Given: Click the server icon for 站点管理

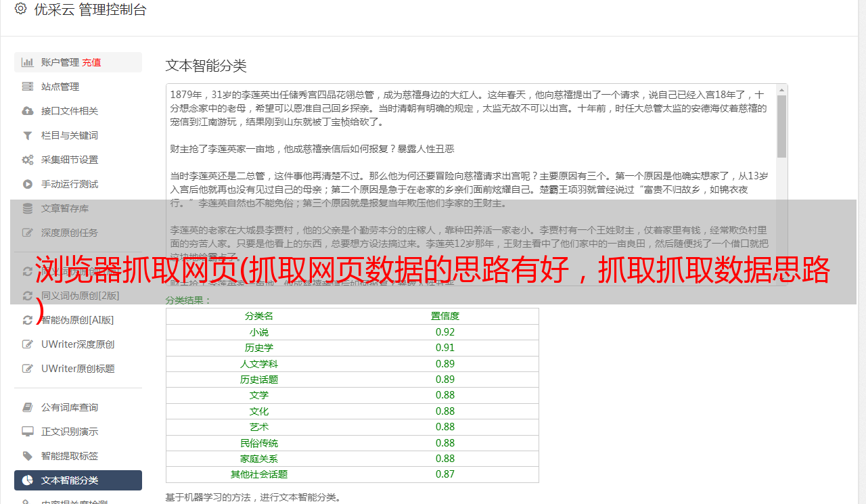Looking at the screenshot, I should [x=28, y=87].
